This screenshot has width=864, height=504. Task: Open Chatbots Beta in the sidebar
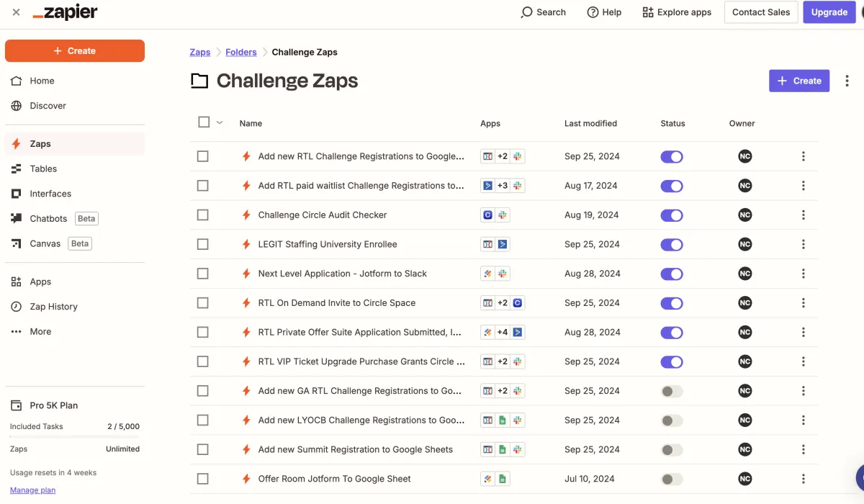click(x=75, y=219)
